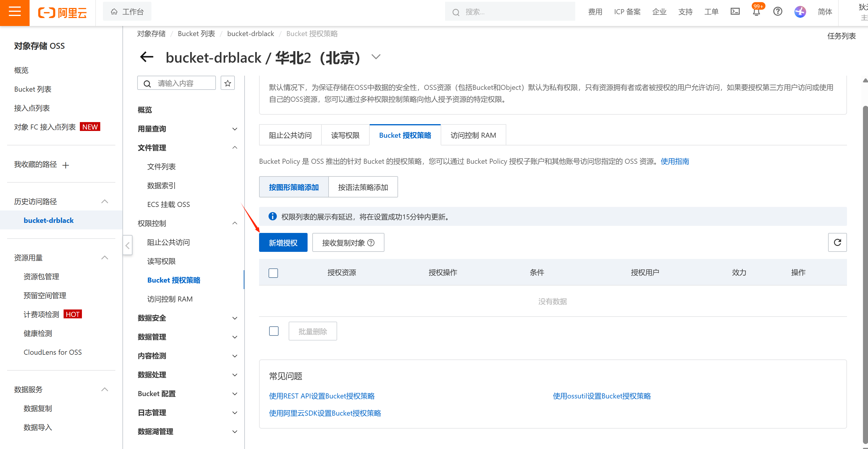
Task: Add a favorite path with plus icon
Action: pos(66,165)
